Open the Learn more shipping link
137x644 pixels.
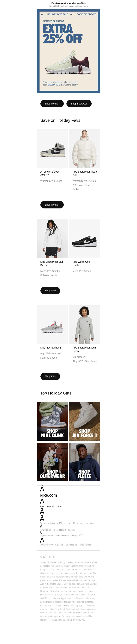(x=82, y=6)
